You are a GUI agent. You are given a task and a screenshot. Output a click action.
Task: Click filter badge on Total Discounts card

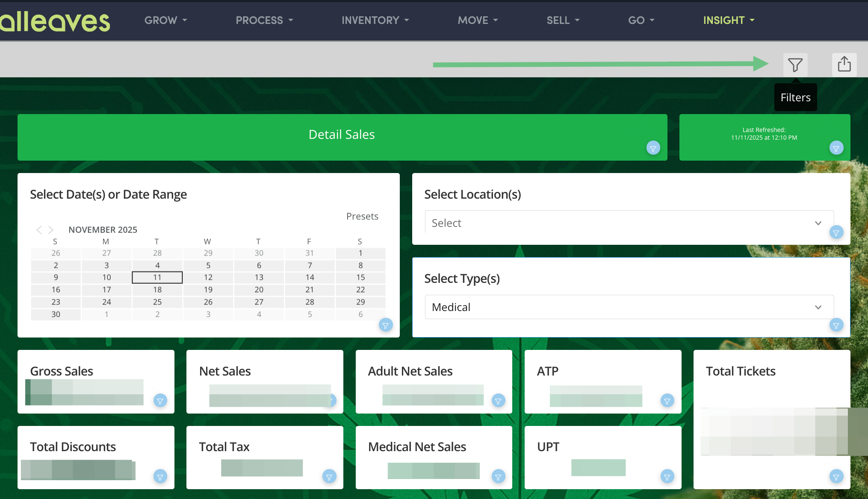coord(160,476)
